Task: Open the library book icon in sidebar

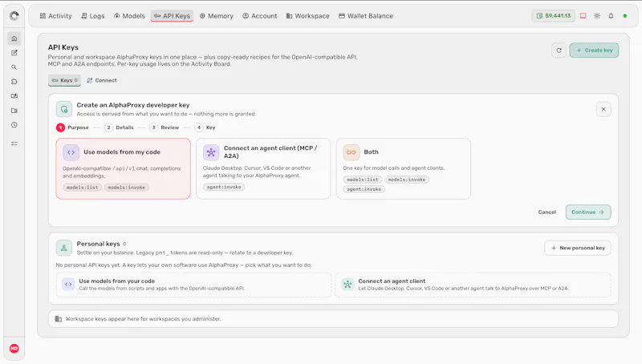Action: (x=14, y=96)
